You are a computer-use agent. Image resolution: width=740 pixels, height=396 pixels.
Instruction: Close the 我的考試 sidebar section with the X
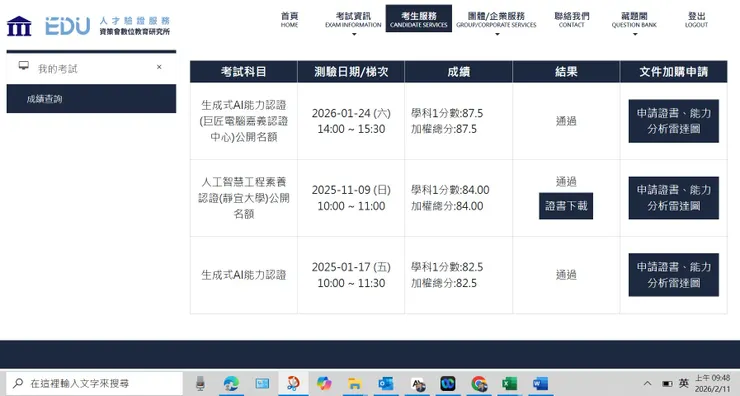click(x=159, y=67)
